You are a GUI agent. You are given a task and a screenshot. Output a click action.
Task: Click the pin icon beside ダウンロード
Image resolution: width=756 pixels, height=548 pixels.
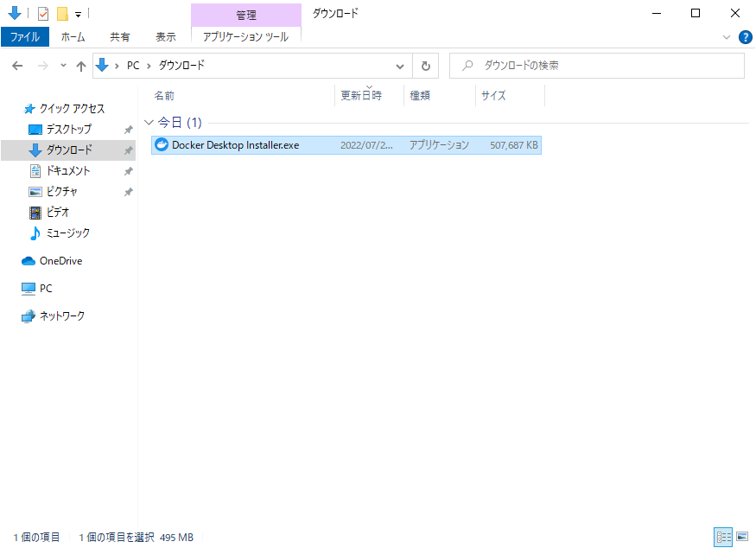pos(128,150)
